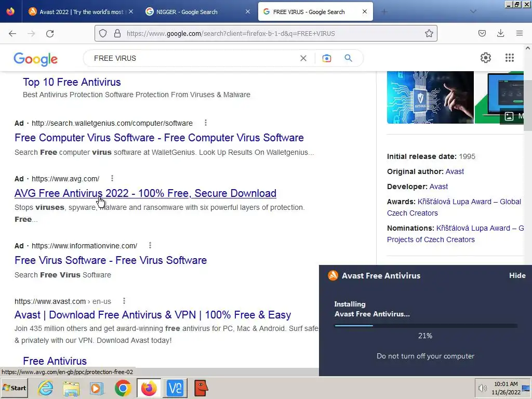
Task: Close the Avast 2022 tab
Action: click(x=131, y=11)
